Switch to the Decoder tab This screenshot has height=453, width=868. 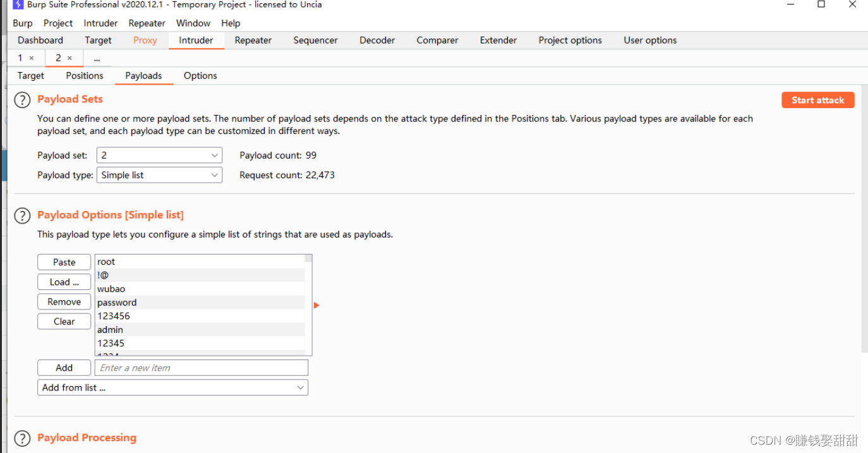pyautogui.click(x=377, y=40)
